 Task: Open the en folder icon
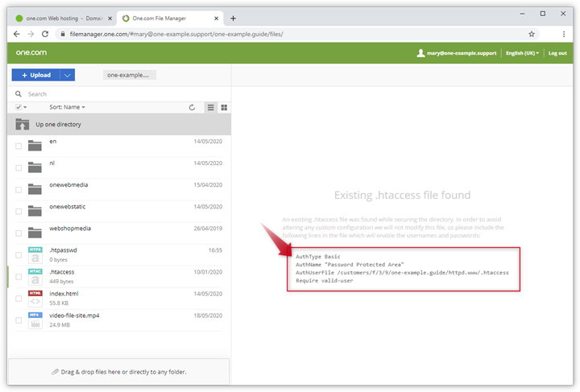35,146
